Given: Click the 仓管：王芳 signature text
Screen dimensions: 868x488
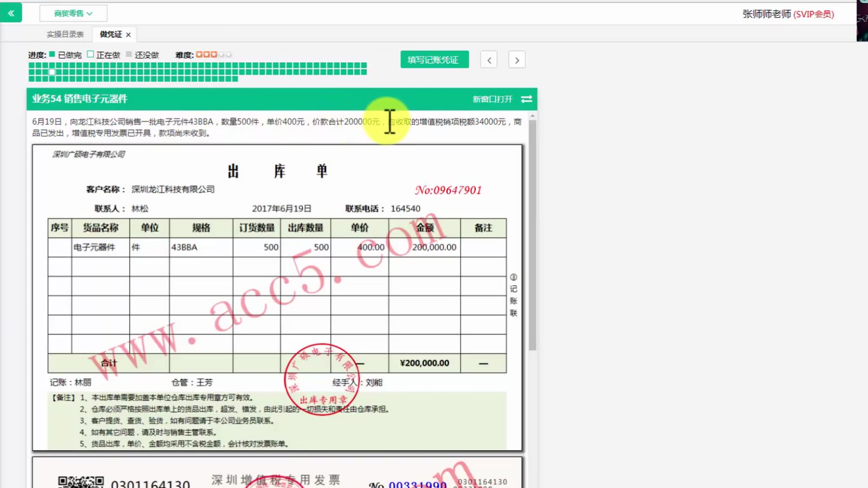Looking at the screenshot, I should 192,383.
